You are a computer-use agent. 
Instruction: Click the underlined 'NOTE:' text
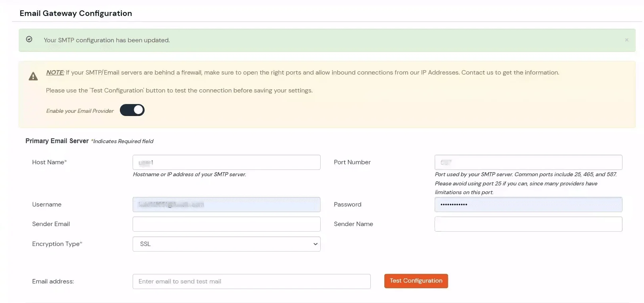(55, 73)
